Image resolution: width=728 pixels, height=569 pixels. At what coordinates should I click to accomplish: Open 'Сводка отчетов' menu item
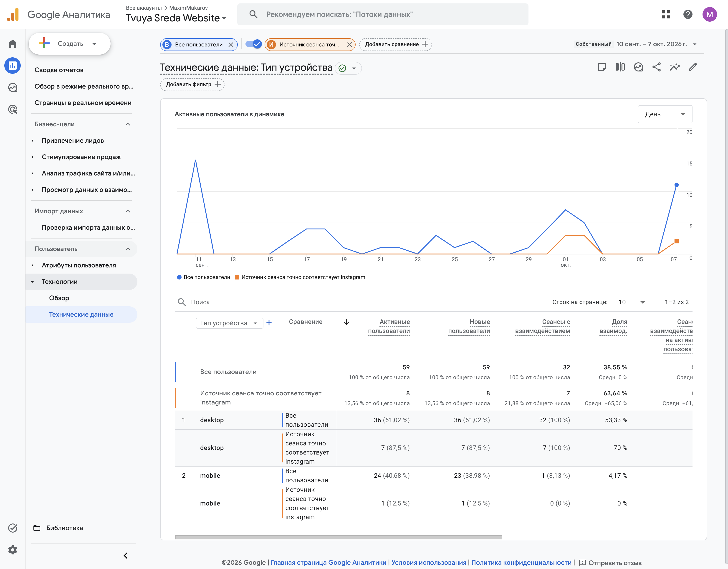point(59,70)
